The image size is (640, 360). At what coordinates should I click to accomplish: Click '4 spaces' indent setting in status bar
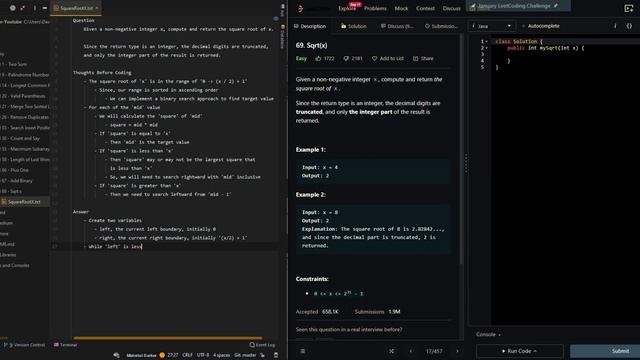(221, 355)
